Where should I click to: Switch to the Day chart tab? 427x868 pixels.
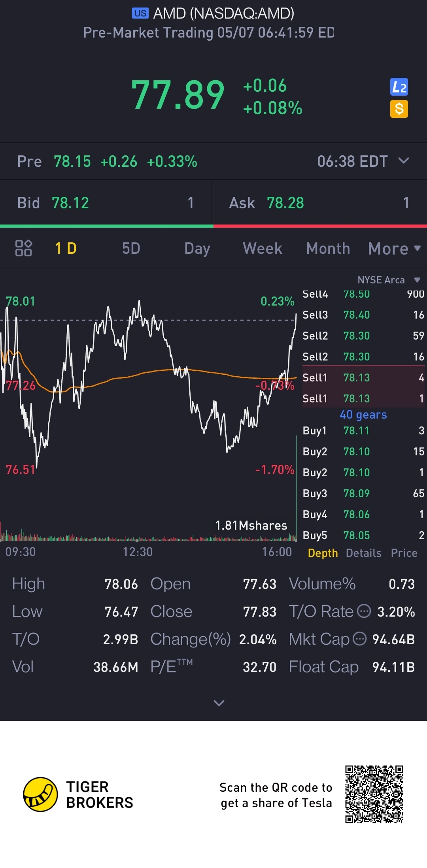(197, 249)
